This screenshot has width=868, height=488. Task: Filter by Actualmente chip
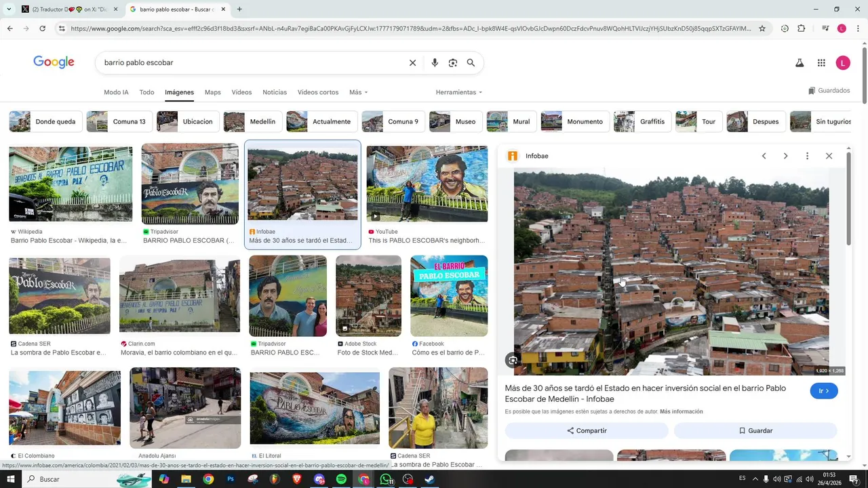(321, 121)
